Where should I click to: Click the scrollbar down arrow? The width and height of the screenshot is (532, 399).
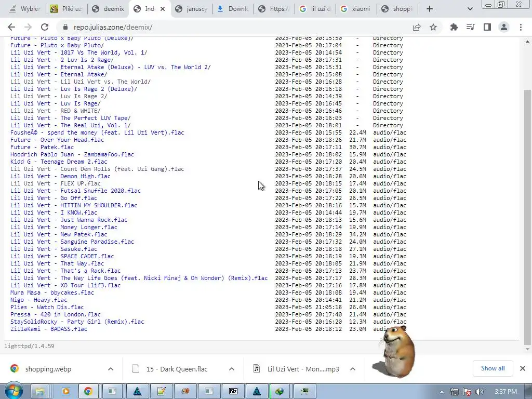pos(527,349)
